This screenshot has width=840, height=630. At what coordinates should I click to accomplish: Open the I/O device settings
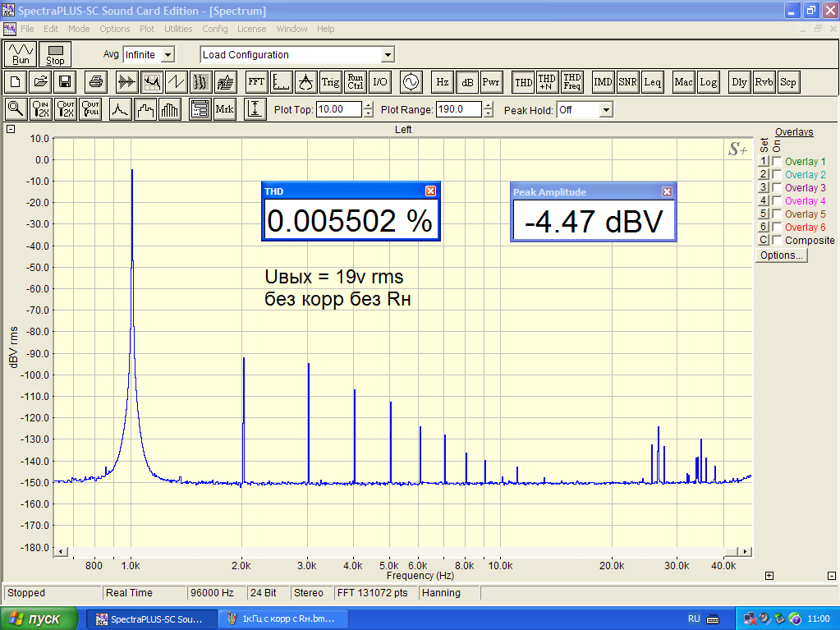coord(380,82)
